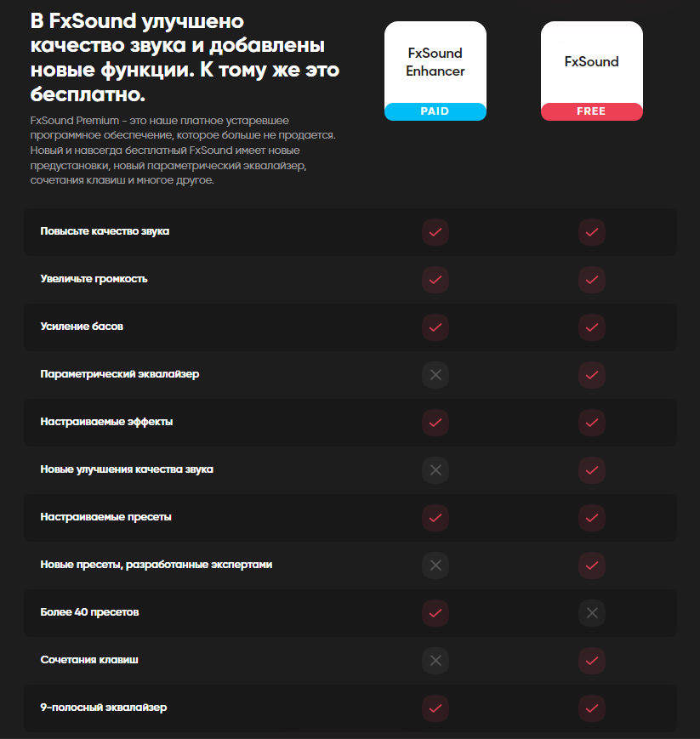The image size is (700, 739).
Task: Click the Enhancer checkmark for Усиление басов
Action: click(x=435, y=327)
